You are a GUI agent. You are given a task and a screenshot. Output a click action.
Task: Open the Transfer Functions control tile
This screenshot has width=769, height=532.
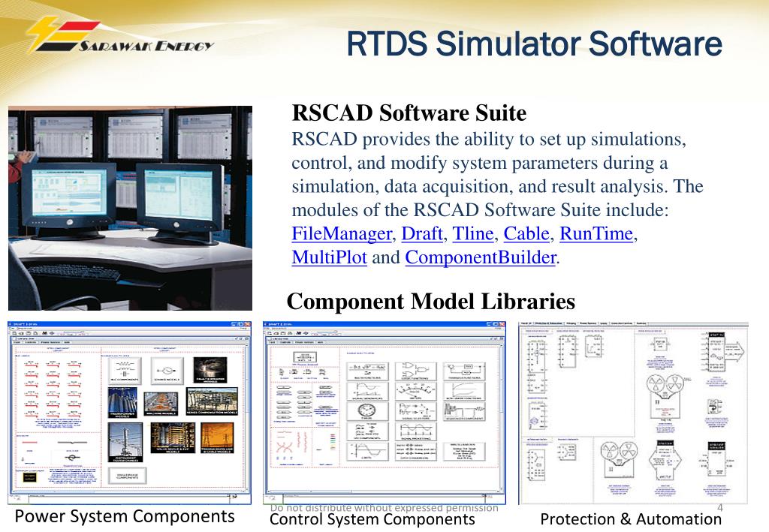coord(463,371)
